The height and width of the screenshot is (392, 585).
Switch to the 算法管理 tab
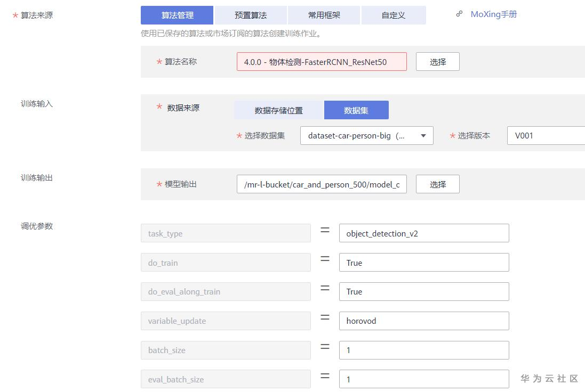(x=177, y=15)
